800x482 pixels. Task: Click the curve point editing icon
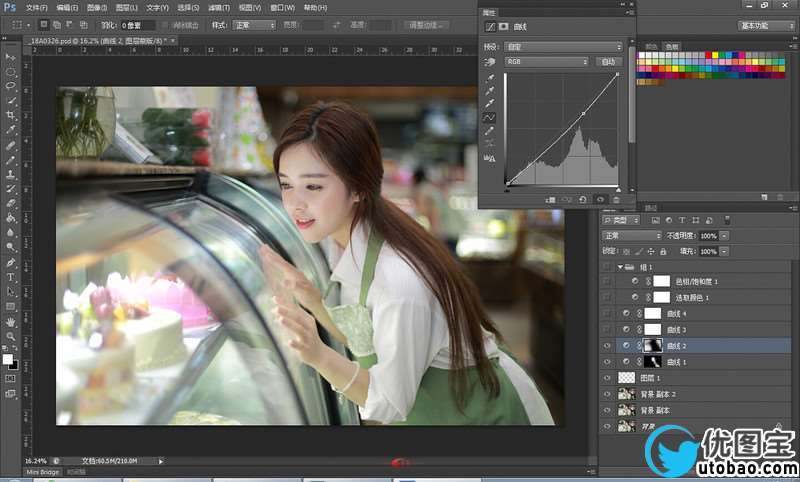pyautogui.click(x=490, y=117)
